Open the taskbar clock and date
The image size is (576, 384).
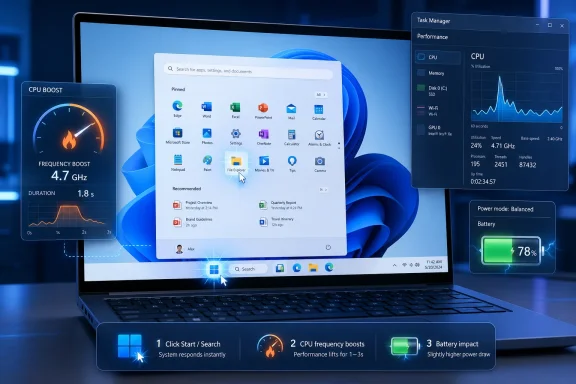click(433, 264)
